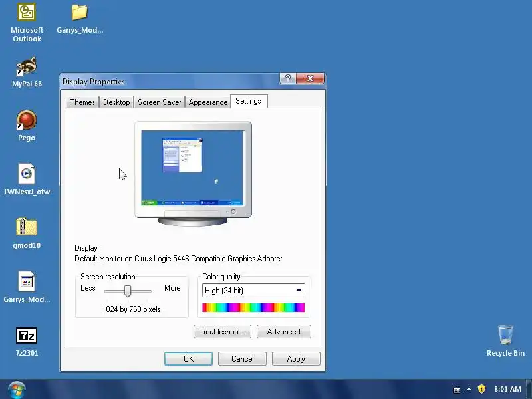Click the screen resolution slider handle
The height and width of the screenshot is (399, 532).
[x=128, y=291]
